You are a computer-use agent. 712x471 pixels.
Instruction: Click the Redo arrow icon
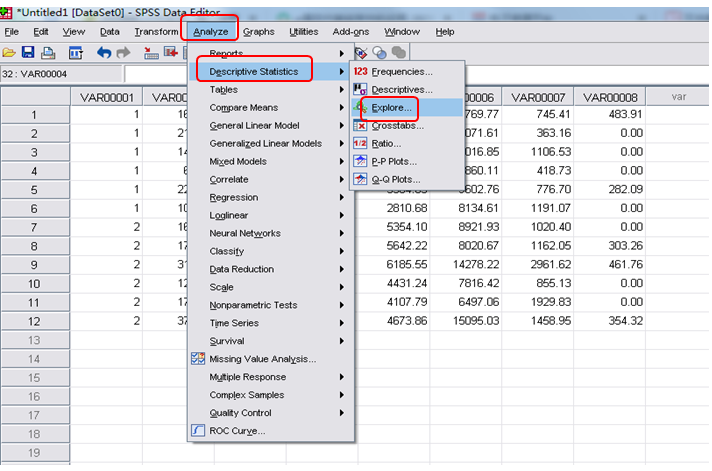click(124, 53)
